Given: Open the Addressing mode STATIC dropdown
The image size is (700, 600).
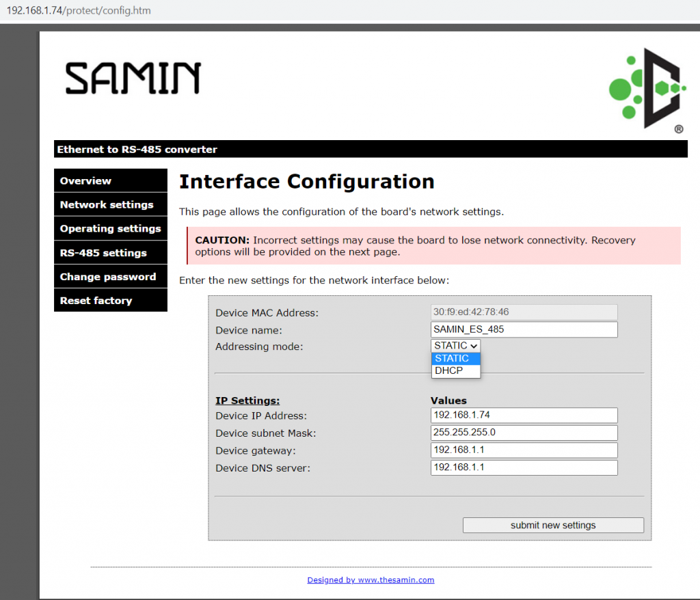Looking at the screenshot, I should pyautogui.click(x=455, y=346).
